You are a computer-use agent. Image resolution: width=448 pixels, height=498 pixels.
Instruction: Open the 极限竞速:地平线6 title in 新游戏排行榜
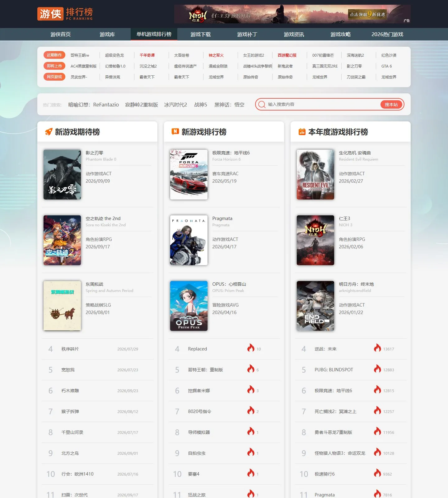point(231,153)
